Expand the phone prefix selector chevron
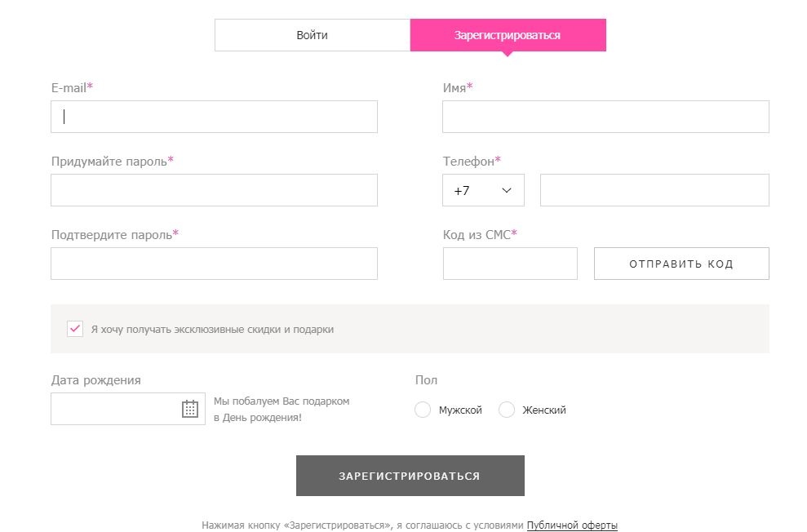 [x=504, y=189]
